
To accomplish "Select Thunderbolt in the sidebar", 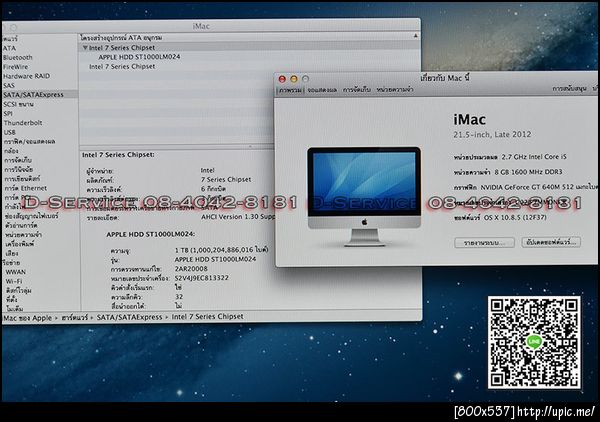I will pos(23,123).
